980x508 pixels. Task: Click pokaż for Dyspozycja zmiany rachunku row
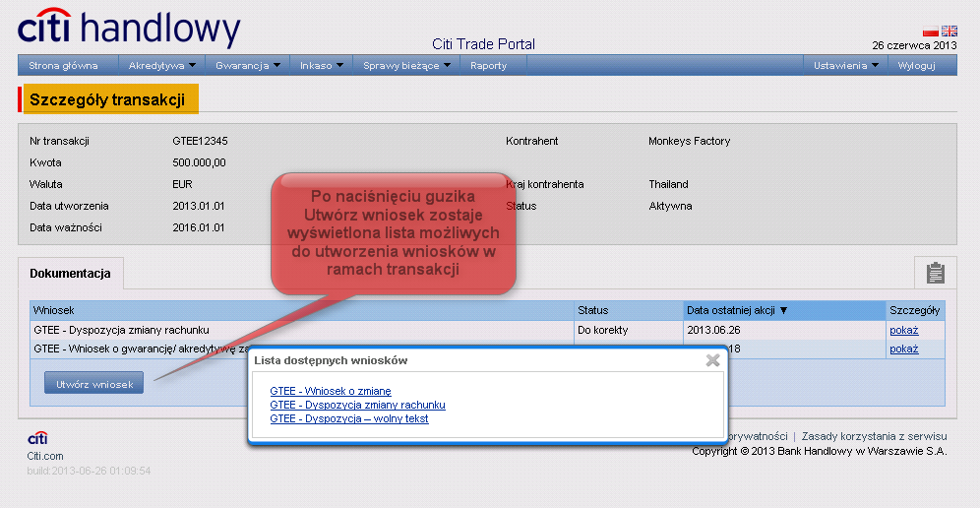tap(904, 330)
